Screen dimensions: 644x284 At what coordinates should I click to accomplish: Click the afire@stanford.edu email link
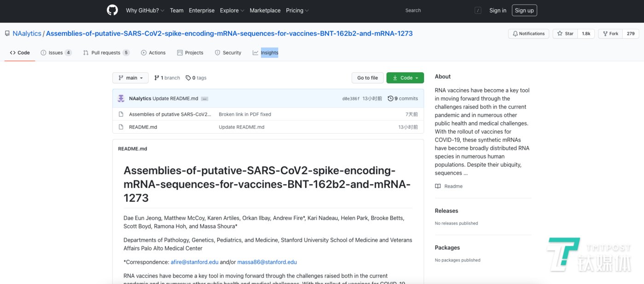point(194,262)
